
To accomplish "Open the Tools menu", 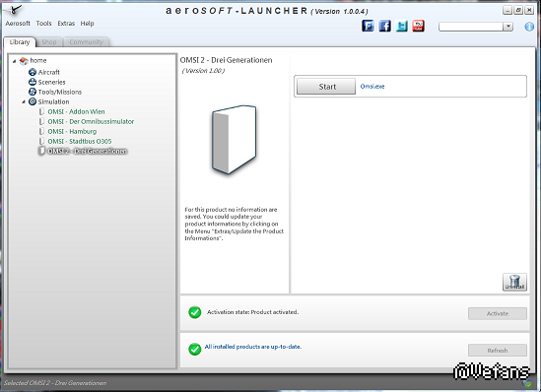I will pos(43,24).
